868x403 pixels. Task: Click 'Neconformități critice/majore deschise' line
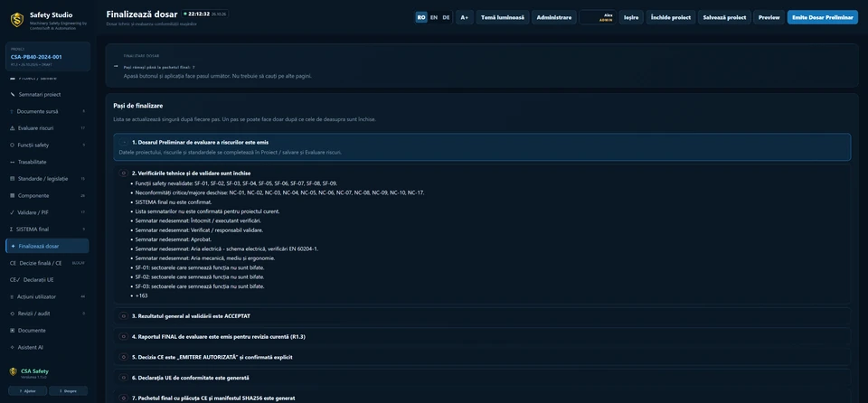pyautogui.click(x=279, y=192)
